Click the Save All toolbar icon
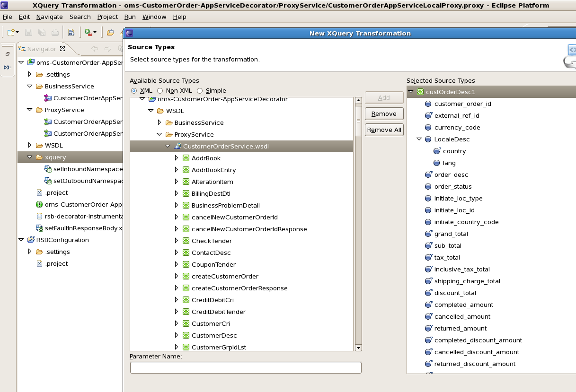This screenshot has height=392, width=576. coord(42,33)
